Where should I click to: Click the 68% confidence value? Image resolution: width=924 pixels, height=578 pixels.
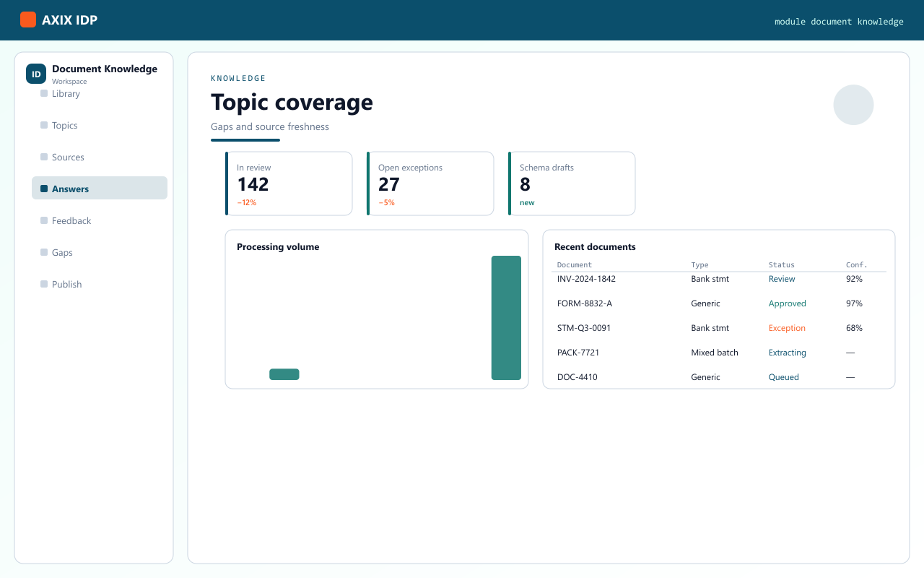[854, 328]
